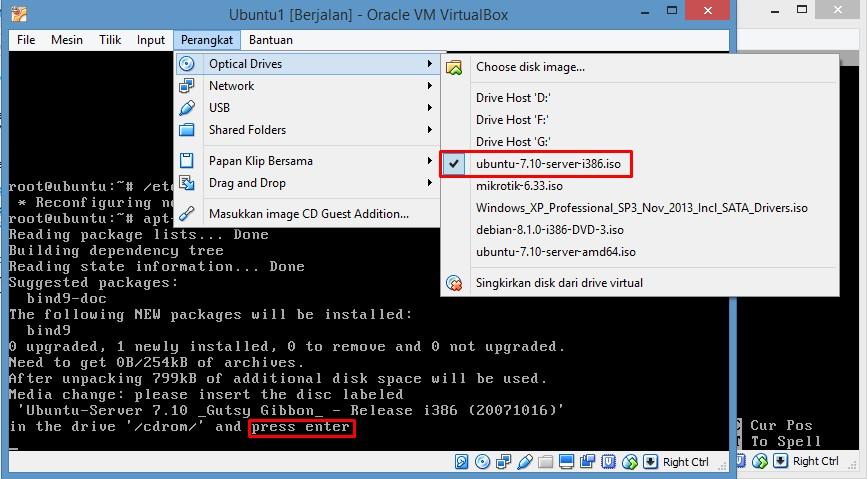Viewport: 867px width, 479px height.
Task: Expand the Papan Klip Bersama submenu arrow
Action: click(x=430, y=161)
